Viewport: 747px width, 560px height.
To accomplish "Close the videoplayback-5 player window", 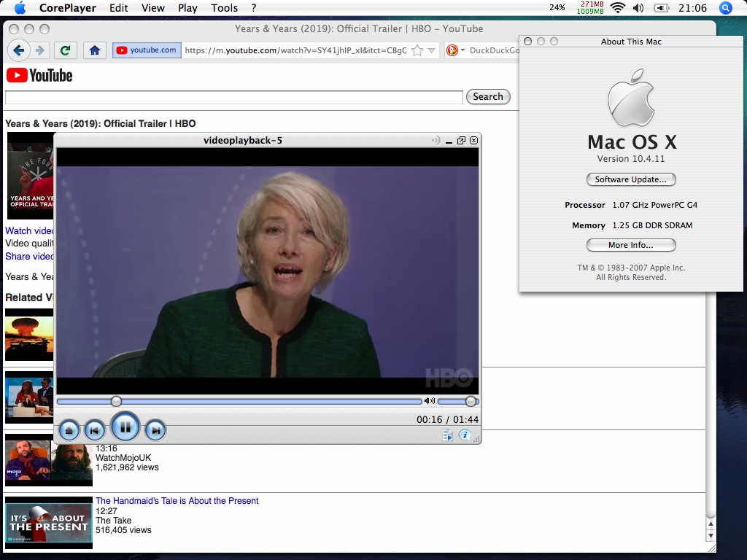I will (x=473, y=140).
